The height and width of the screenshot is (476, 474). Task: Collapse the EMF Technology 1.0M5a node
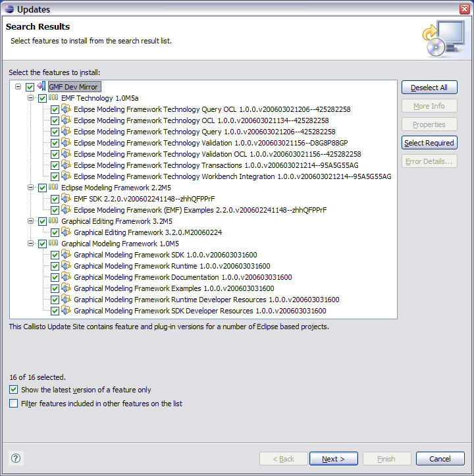30,97
